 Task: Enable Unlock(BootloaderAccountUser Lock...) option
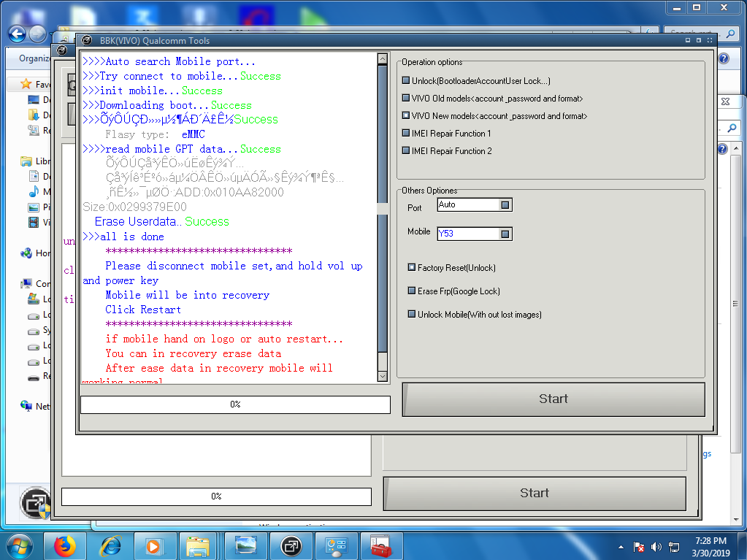pyautogui.click(x=406, y=80)
